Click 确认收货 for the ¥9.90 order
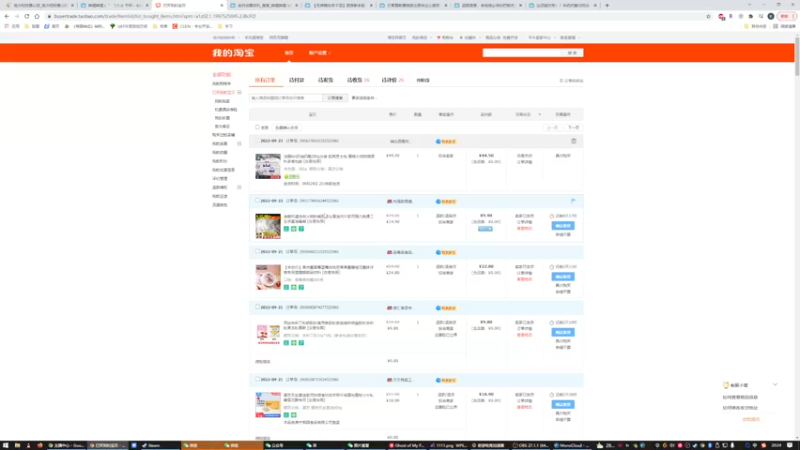This screenshot has width=800, height=450. [x=563, y=226]
